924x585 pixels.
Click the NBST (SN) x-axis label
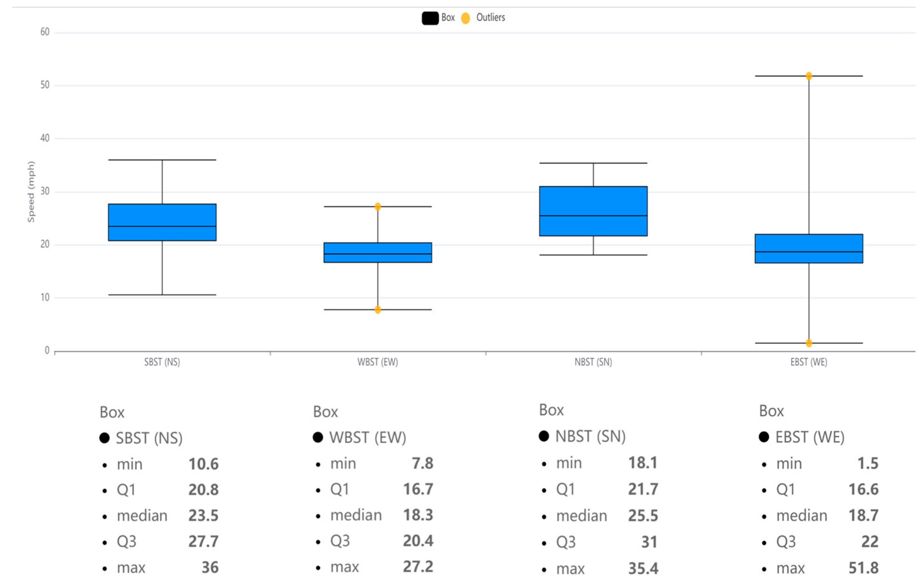(x=593, y=362)
